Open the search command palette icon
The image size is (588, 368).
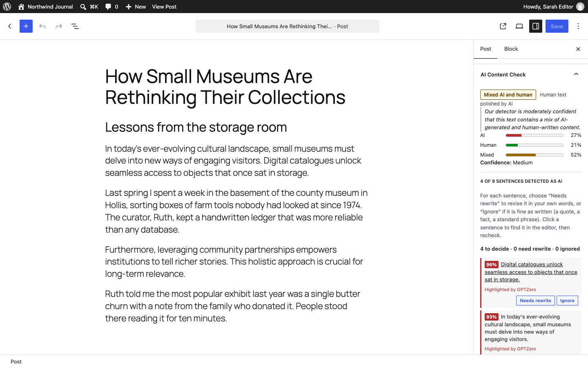coord(83,7)
